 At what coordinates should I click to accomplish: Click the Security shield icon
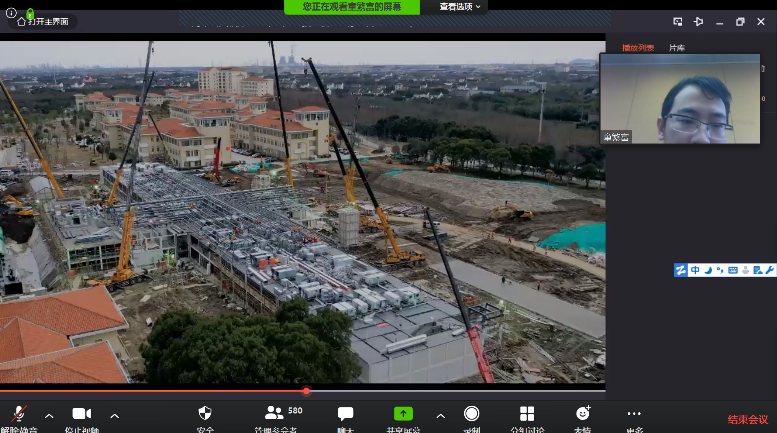point(205,413)
